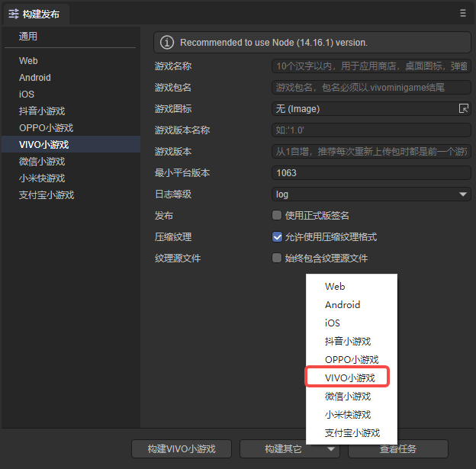Screen dimensions: 476x469
Task: Choose Web from the popup menu
Action: coord(352,286)
